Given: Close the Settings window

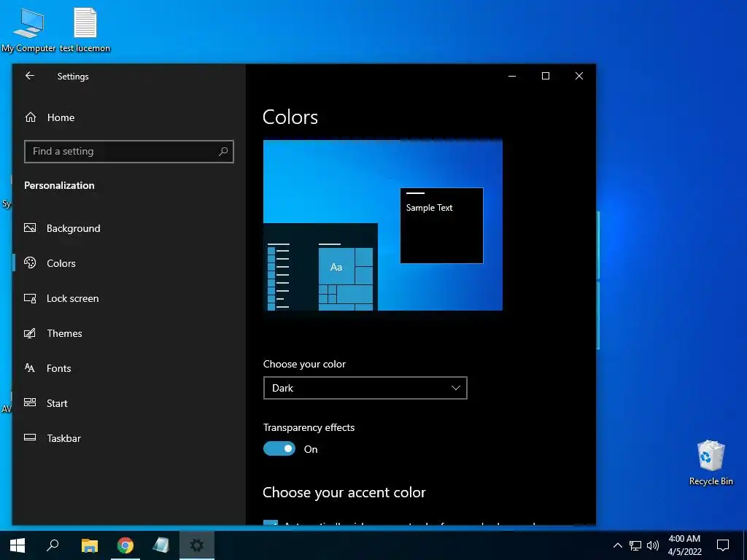Looking at the screenshot, I should (578, 76).
